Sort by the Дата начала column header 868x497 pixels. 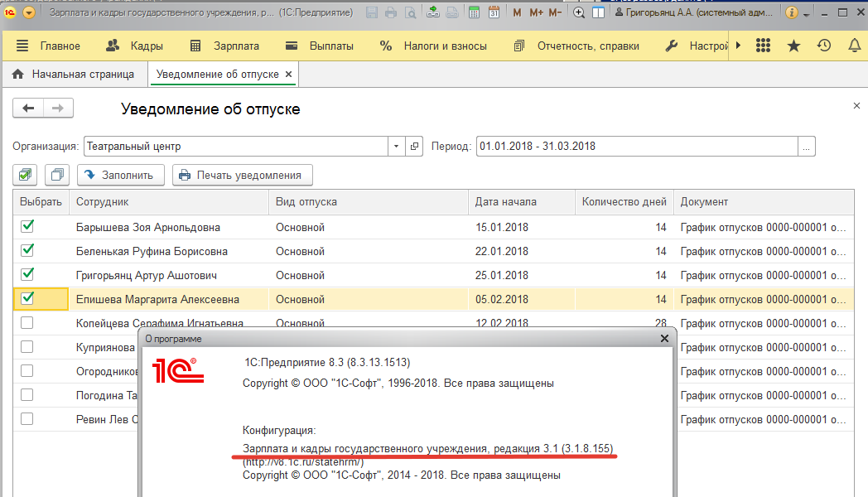click(x=522, y=202)
